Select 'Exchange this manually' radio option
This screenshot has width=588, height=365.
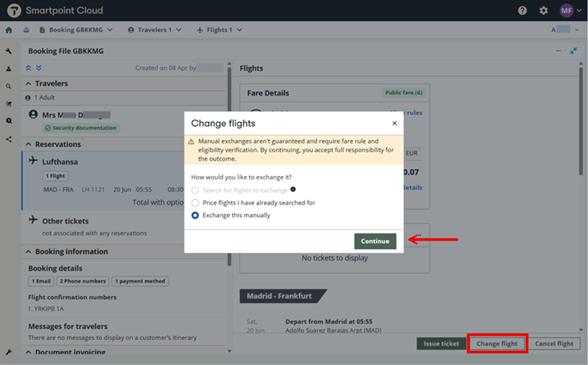[x=195, y=215]
